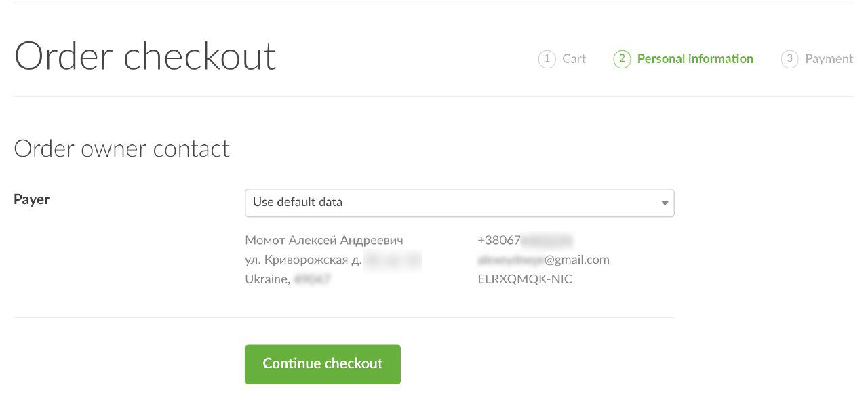
Task: Click the step 1 circle icon
Action: coord(547,59)
